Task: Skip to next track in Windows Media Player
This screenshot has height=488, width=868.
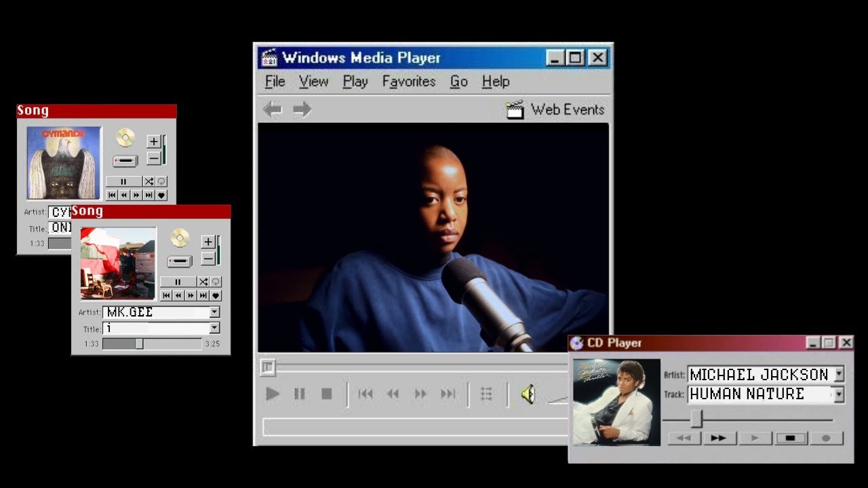Action: coord(448,394)
